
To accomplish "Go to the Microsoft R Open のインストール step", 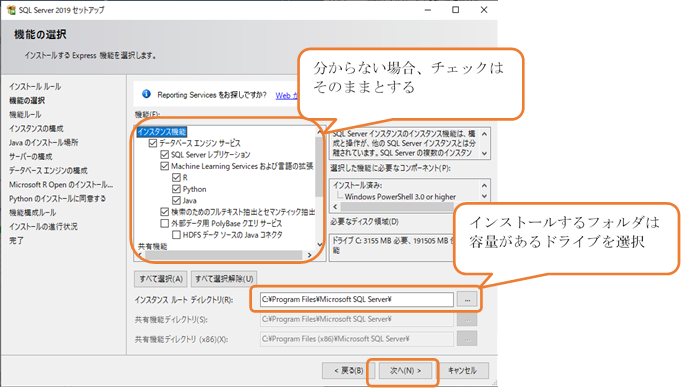I will coord(61,184).
